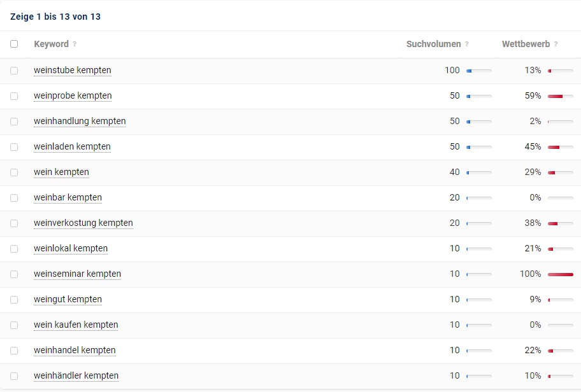Sort the table by Suchvolumen column

point(433,45)
